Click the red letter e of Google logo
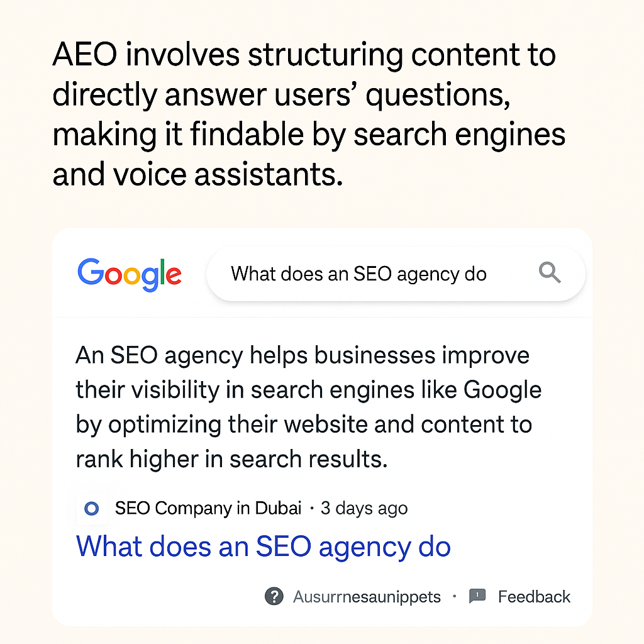Screen dimensions: 644x644 point(174,275)
